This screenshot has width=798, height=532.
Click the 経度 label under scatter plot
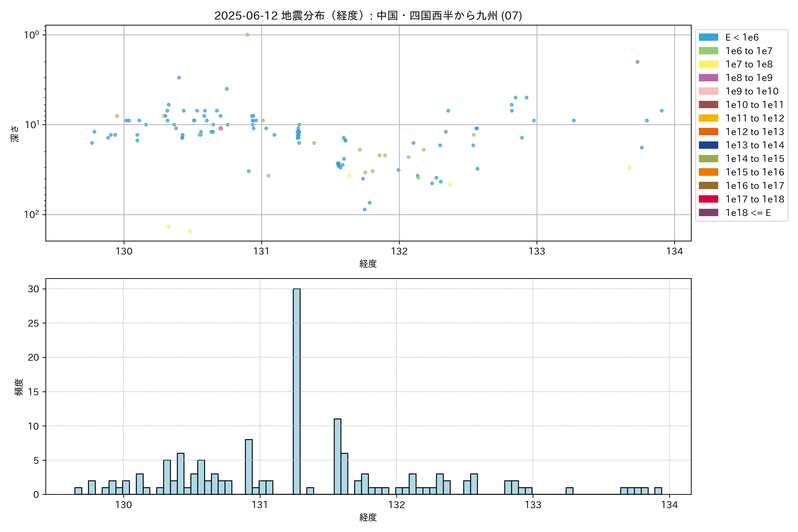[x=368, y=264]
